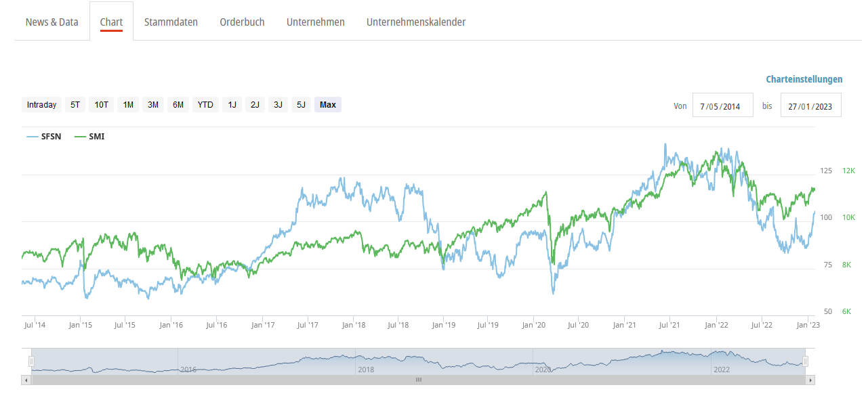Select the 5J time range
Viewport: 868px width, 400px height.
pos(300,104)
